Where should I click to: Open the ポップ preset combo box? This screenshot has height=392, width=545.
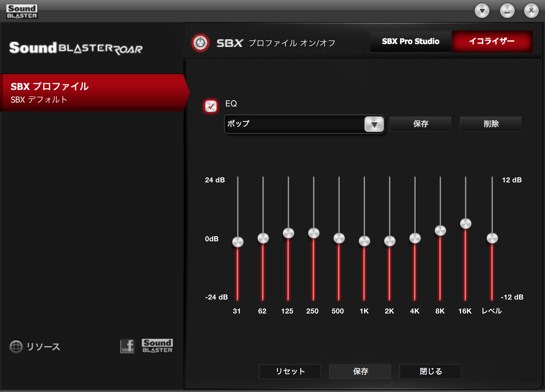tap(294, 124)
